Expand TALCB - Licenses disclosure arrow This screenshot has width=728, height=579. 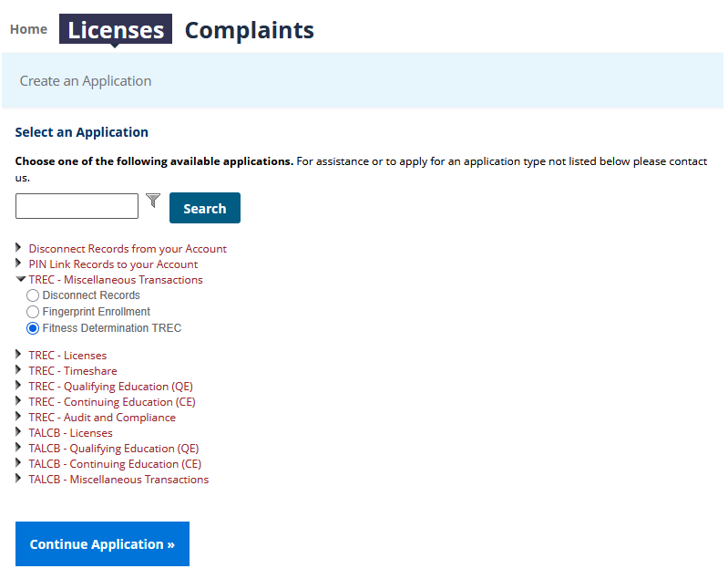19,432
